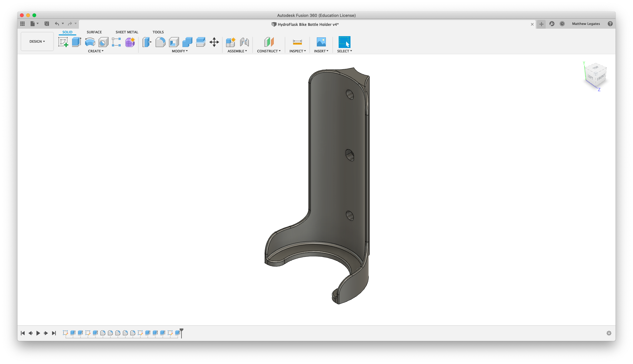Select the Extrude tool in CREATE
This screenshot has width=633, height=364.
[x=76, y=42]
